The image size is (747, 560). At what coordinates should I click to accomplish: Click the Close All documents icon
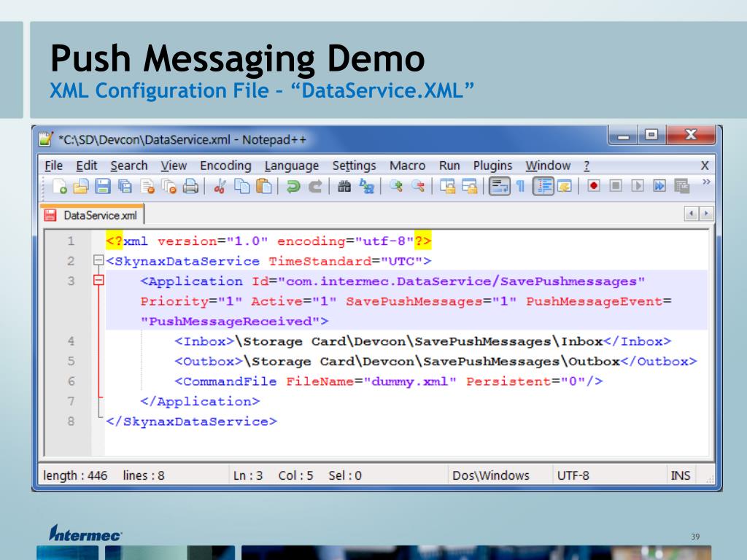tap(169, 186)
